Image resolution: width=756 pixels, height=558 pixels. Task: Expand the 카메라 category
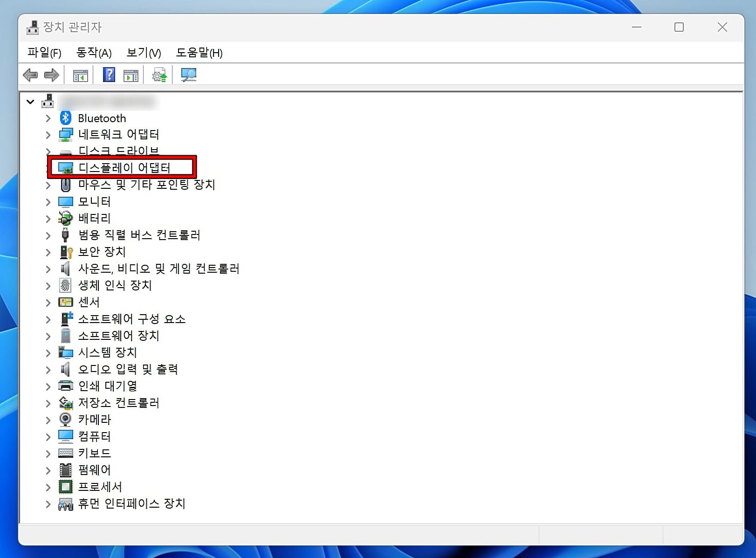tap(48, 420)
